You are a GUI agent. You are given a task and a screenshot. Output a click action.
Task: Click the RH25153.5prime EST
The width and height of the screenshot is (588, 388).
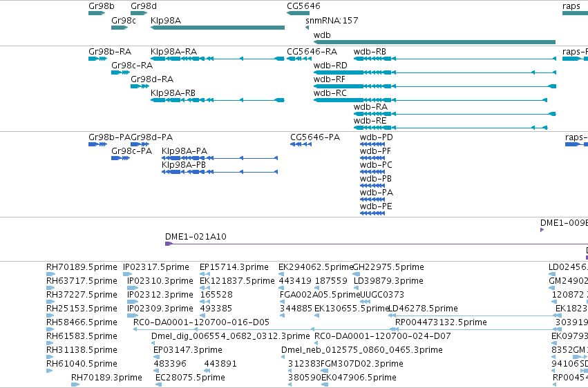50,316
